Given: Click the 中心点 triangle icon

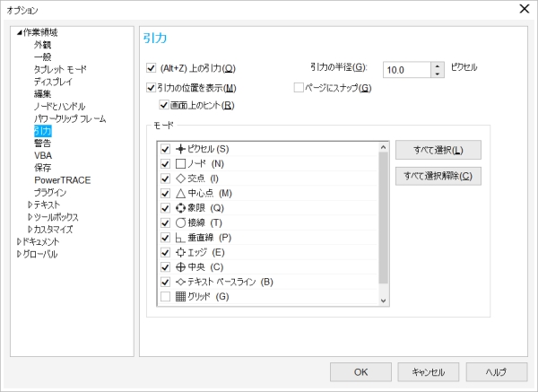Looking at the screenshot, I should tap(180, 193).
